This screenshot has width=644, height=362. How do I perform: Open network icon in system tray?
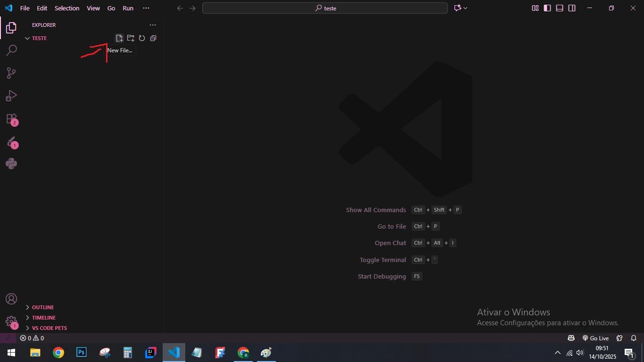(570, 353)
